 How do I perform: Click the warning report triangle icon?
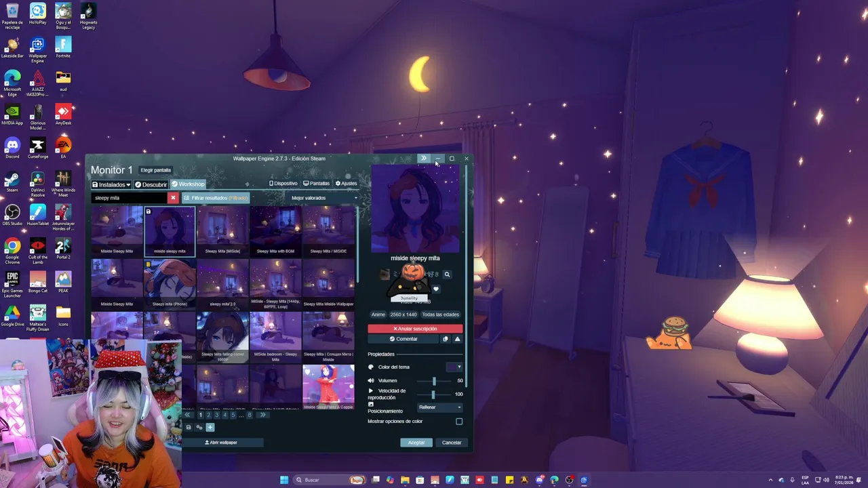pyautogui.click(x=457, y=339)
